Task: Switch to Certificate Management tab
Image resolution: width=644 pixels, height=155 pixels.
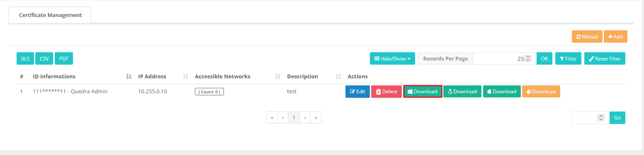Action: pyautogui.click(x=50, y=15)
